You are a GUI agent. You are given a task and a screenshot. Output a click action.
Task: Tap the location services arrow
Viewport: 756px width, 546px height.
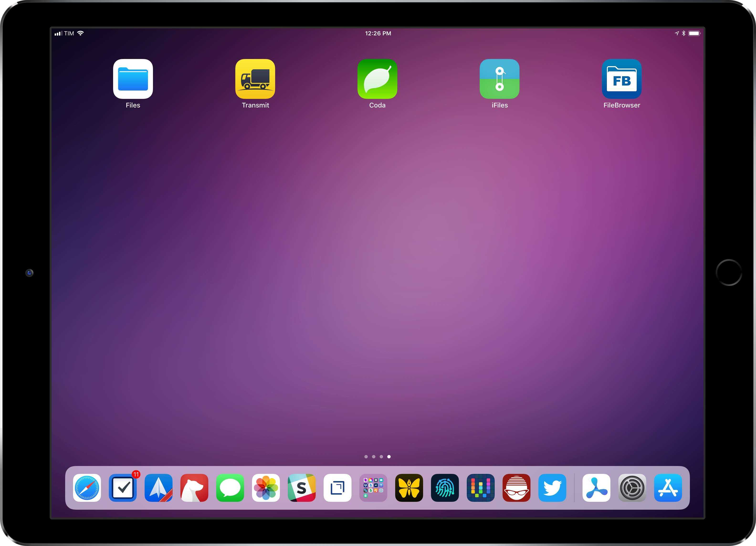pyautogui.click(x=677, y=33)
